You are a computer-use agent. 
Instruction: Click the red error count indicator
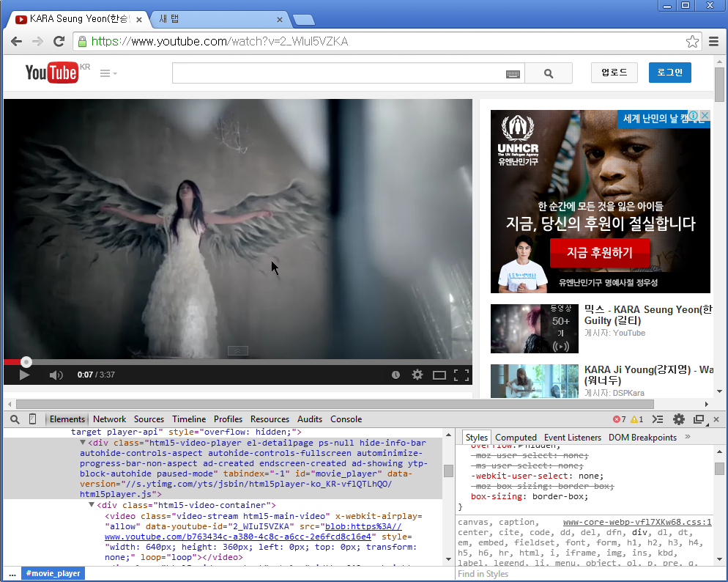(620, 419)
